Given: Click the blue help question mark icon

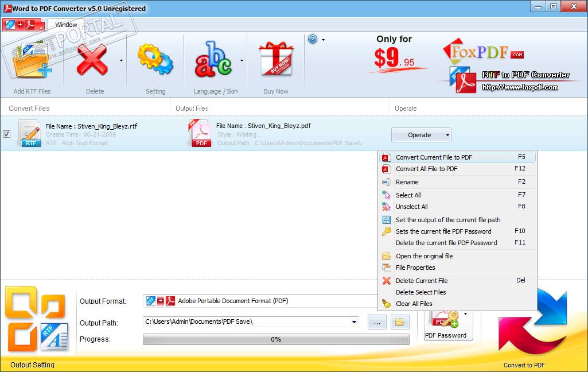Looking at the screenshot, I should (313, 39).
